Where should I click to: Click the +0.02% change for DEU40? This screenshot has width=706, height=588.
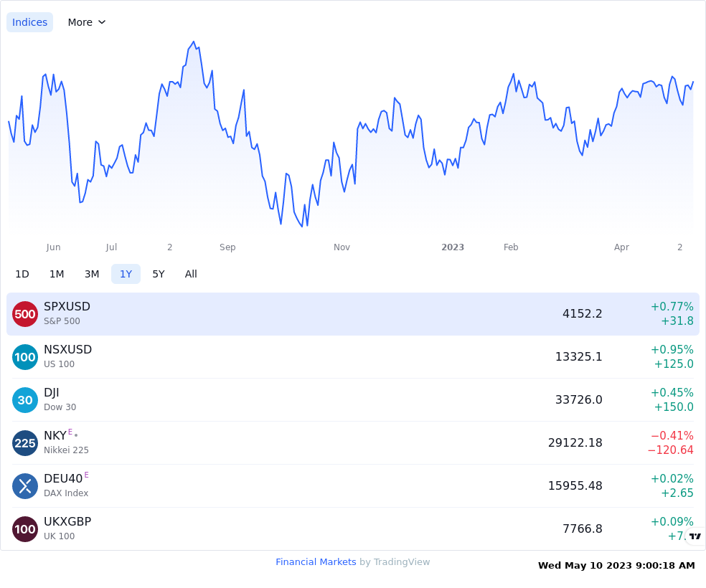click(x=672, y=479)
